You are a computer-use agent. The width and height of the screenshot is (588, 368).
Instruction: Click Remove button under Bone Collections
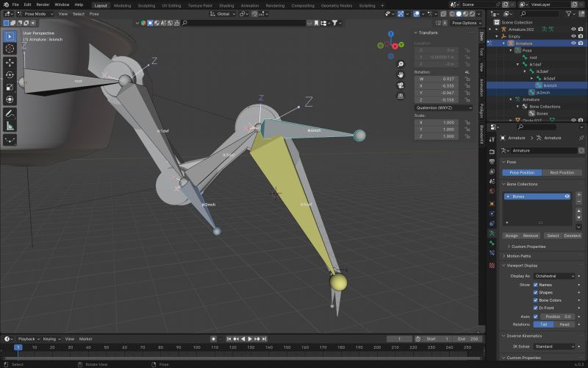pyautogui.click(x=530, y=236)
